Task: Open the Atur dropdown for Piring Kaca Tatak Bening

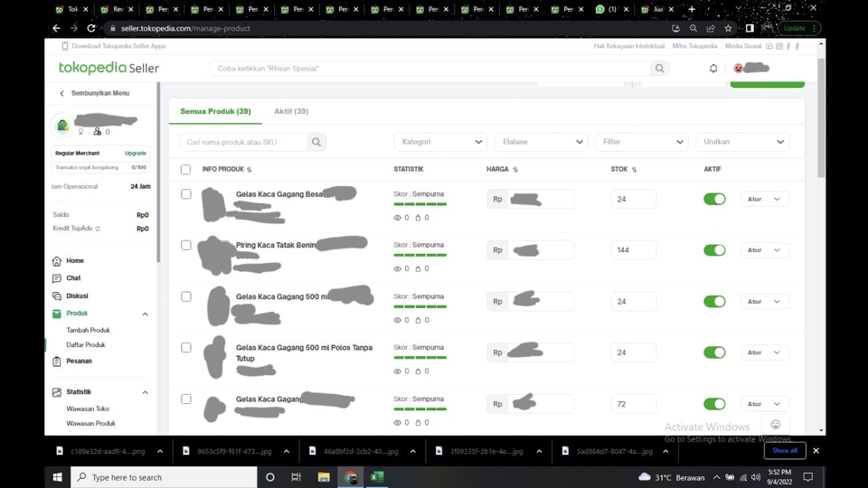Action: coord(765,250)
